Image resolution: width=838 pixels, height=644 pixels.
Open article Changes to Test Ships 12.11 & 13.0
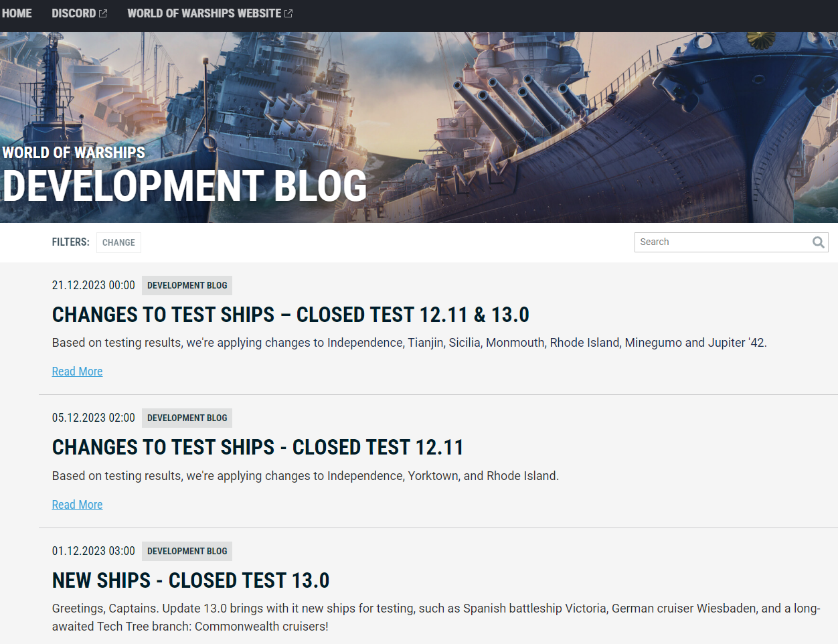point(290,315)
